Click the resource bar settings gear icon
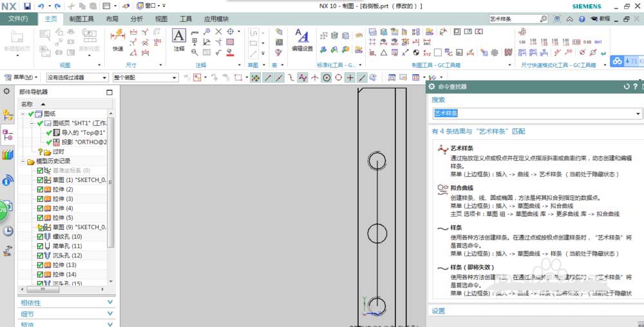644x327 pixels. point(6,92)
